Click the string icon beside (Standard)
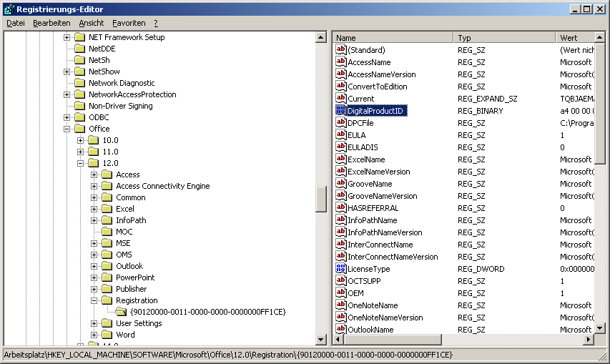 pos(340,50)
